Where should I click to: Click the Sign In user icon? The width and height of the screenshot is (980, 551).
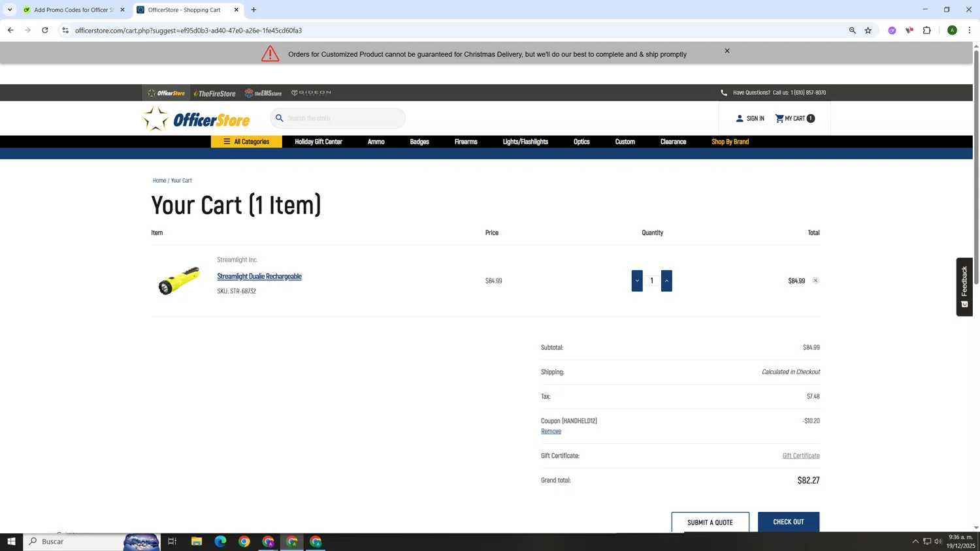pyautogui.click(x=740, y=118)
